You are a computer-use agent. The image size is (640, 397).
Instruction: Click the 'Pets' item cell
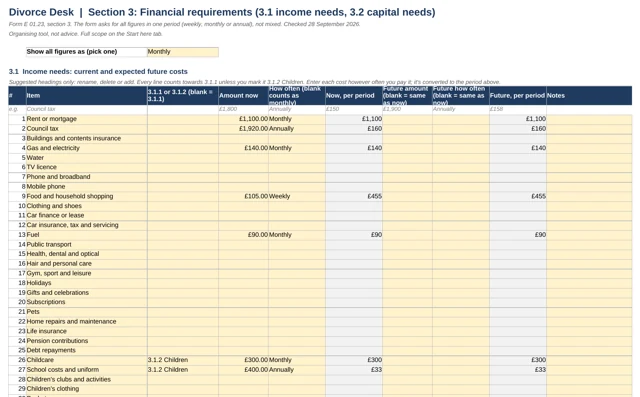[87, 312]
